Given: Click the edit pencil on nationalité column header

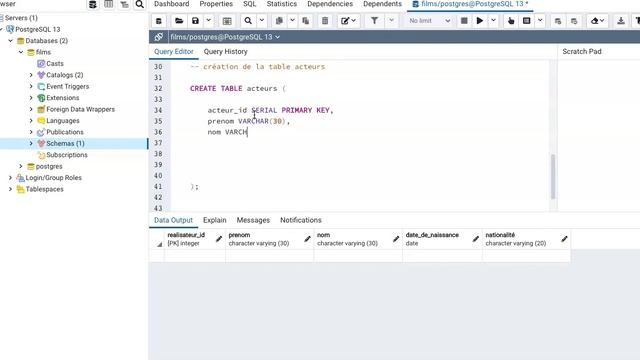Looking at the screenshot, I should [564, 239].
